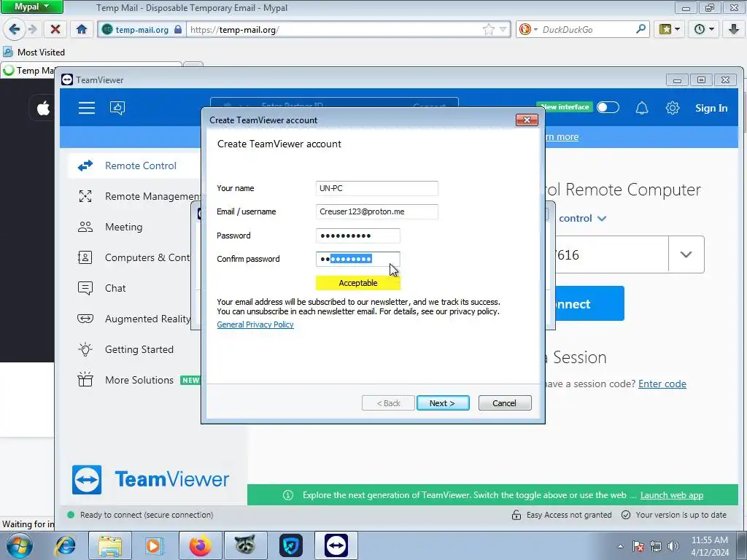Expand the partner ID dropdown arrow
The height and width of the screenshot is (560, 747).
click(x=686, y=254)
